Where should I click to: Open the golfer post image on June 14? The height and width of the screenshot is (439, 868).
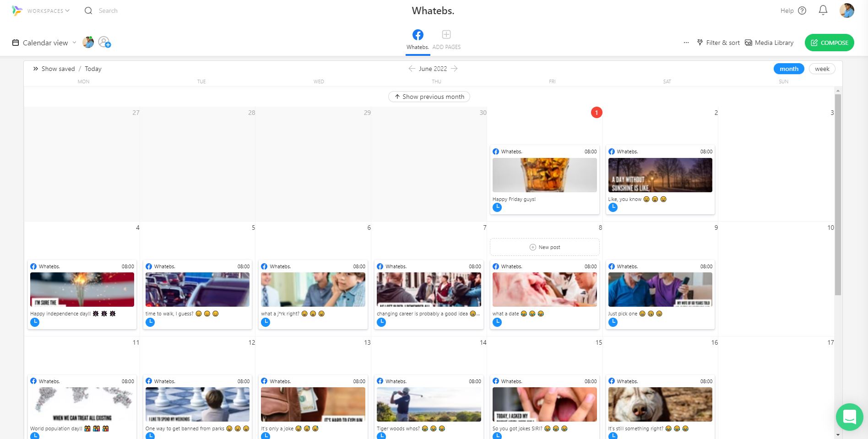click(429, 404)
